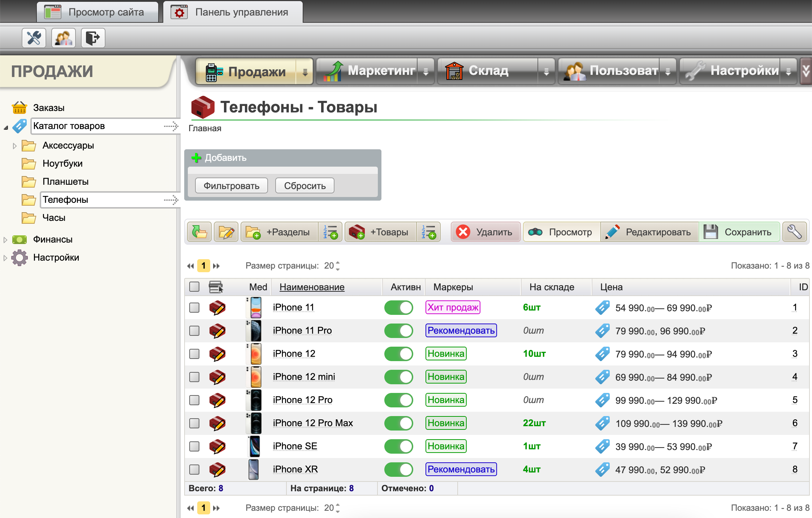Change top page size stepper value

point(338,266)
